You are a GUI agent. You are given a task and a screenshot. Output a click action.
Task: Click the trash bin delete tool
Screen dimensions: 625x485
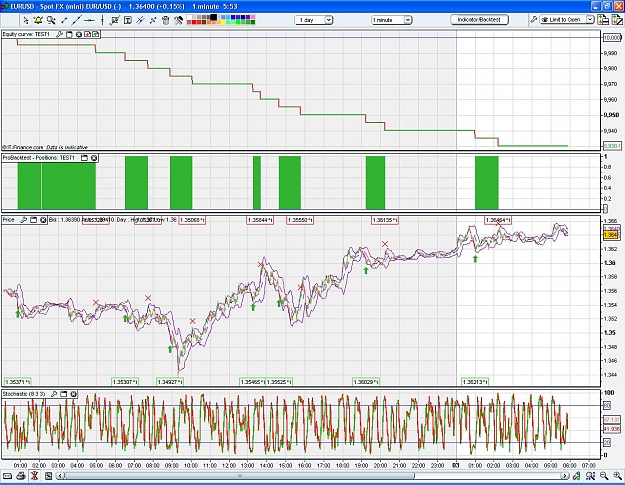(166, 20)
